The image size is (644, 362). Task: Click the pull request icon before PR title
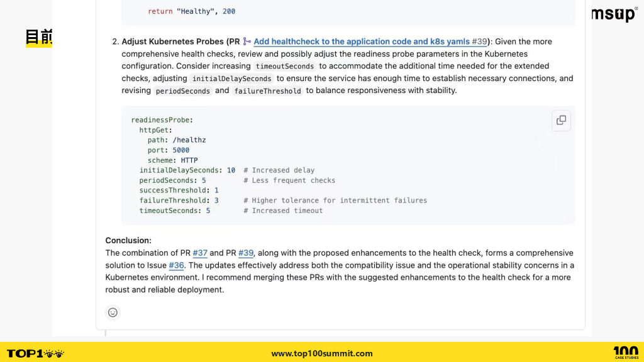(247, 41)
